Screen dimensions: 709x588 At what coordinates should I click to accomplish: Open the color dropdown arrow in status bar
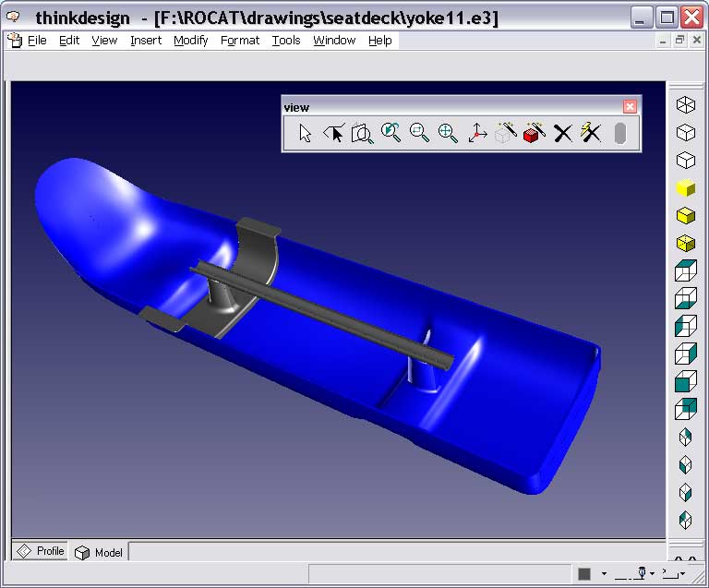click(x=604, y=574)
